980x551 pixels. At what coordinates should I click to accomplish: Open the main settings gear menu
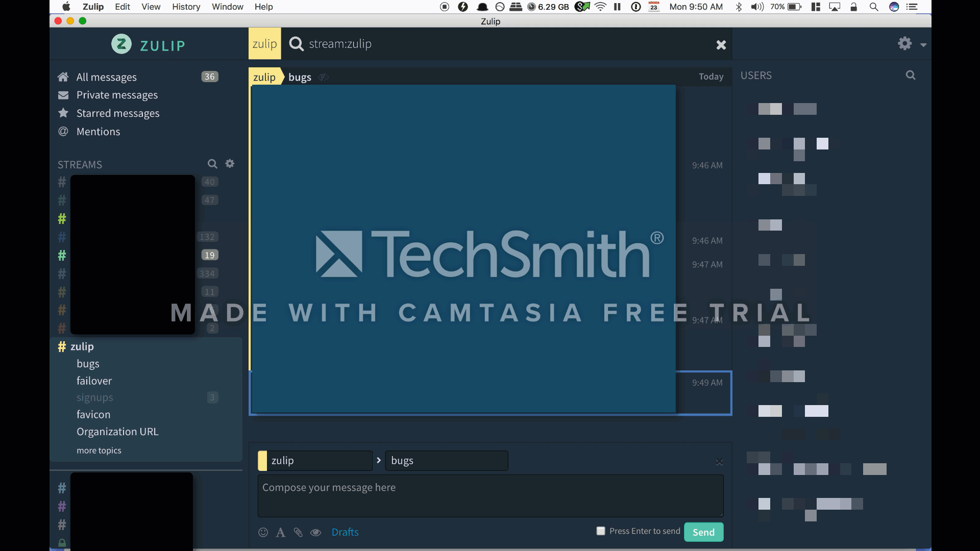point(904,43)
